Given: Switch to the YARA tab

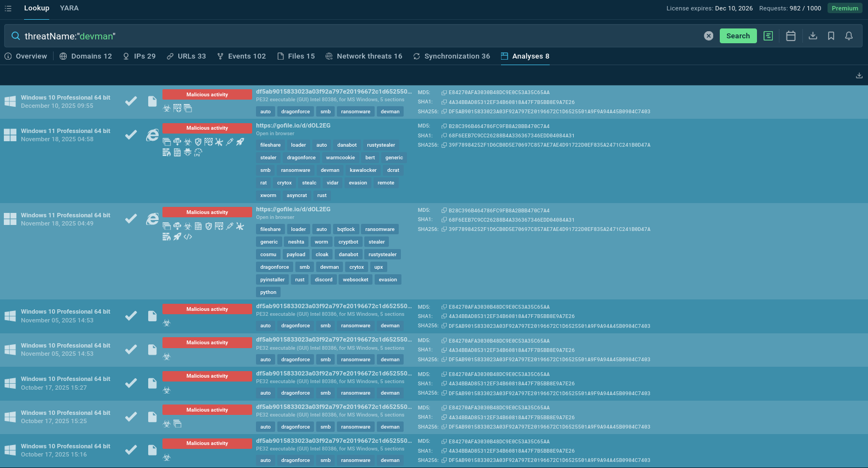Looking at the screenshot, I should (x=69, y=8).
